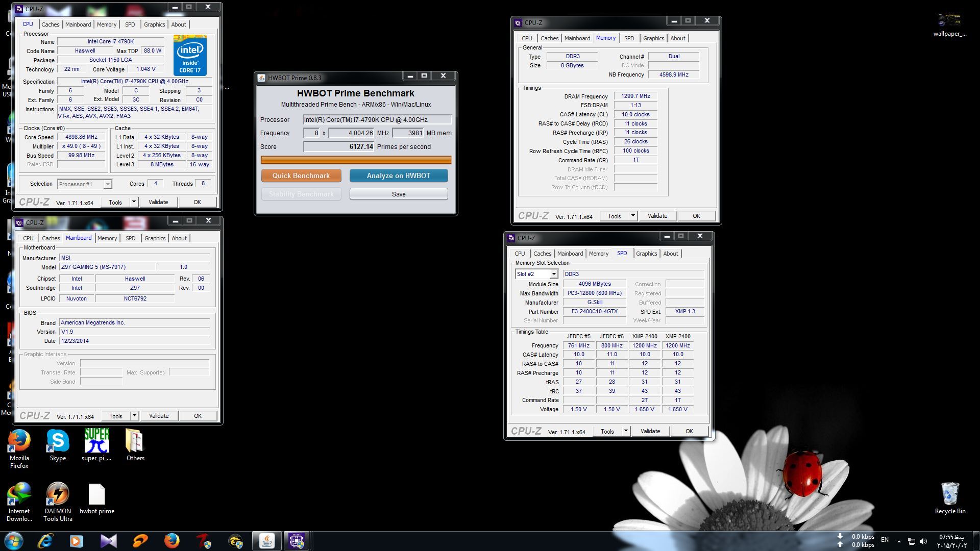Open Graphics tab in CPU-Z CPU window
Screen dimensions: 980x551
click(154, 24)
